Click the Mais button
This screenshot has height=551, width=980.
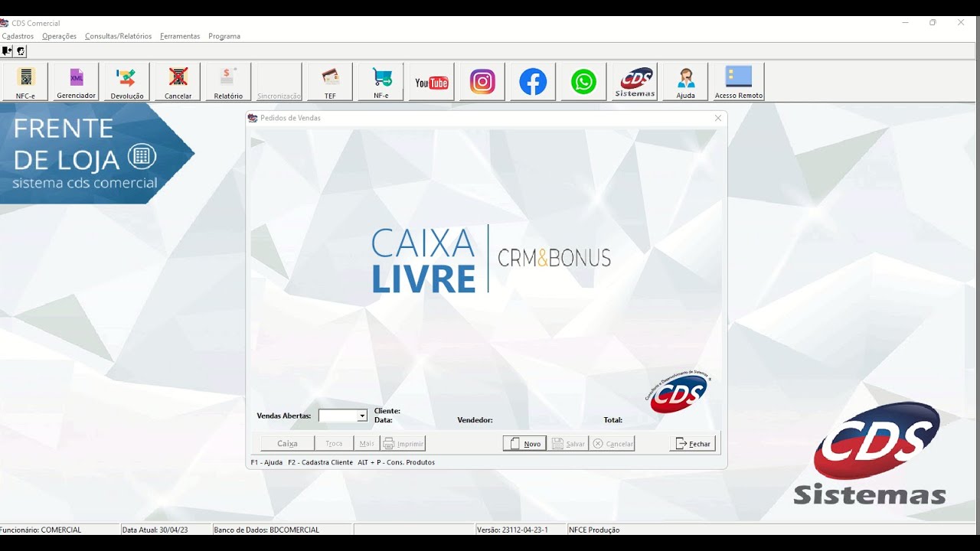click(367, 444)
